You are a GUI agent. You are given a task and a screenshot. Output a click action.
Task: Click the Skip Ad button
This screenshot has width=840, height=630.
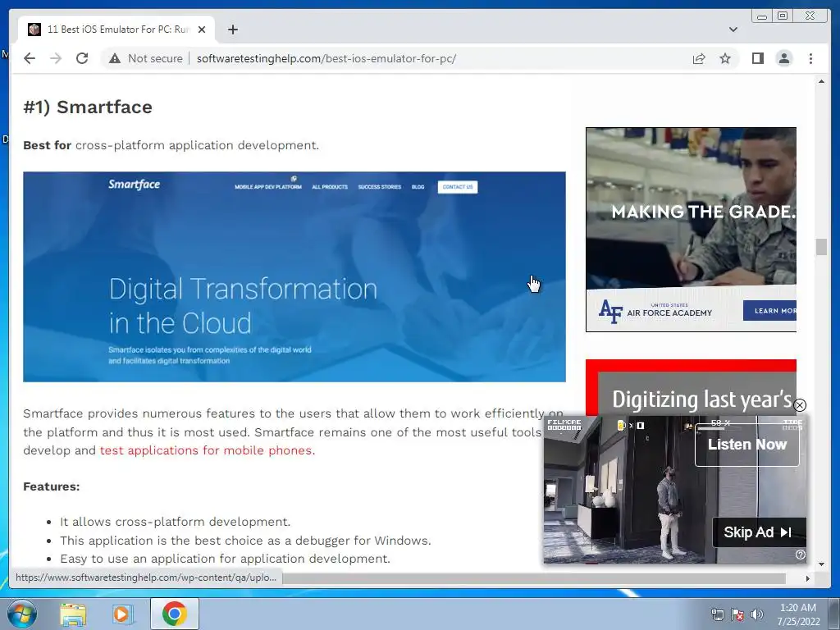tap(759, 532)
